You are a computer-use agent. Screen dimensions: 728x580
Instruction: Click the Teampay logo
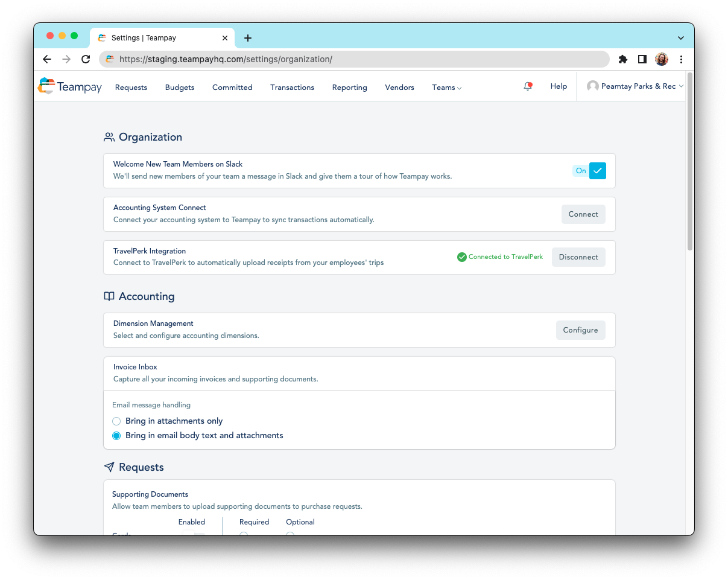pyautogui.click(x=69, y=86)
